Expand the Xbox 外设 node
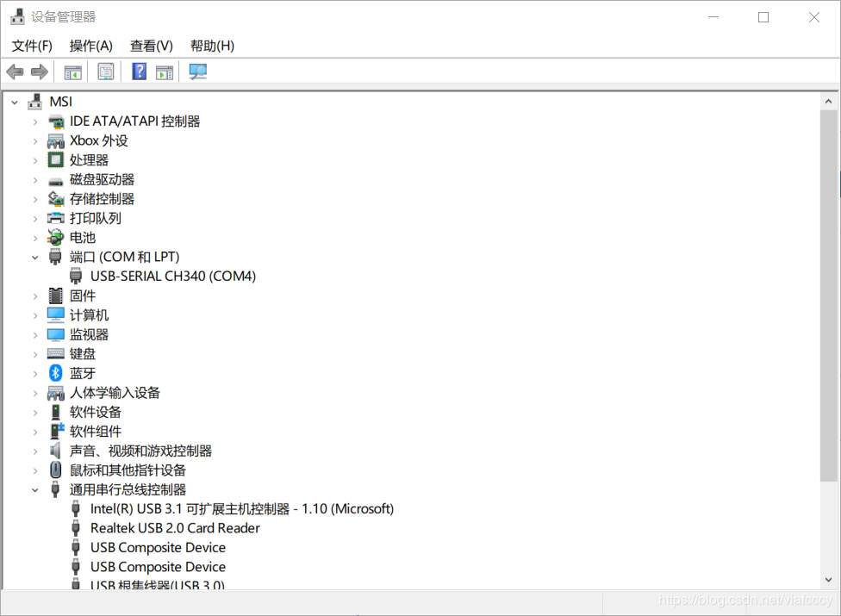 pyautogui.click(x=35, y=141)
